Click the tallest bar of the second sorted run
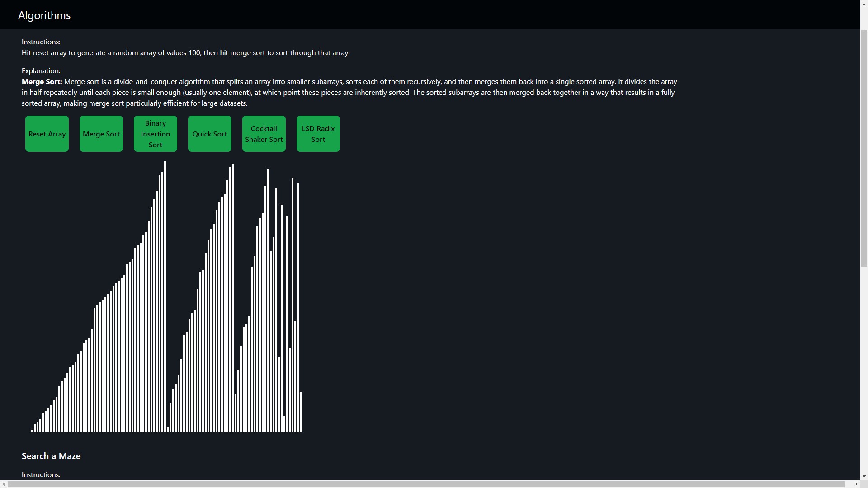Viewport: 868px width, 488px height. [x=233, y=298]
